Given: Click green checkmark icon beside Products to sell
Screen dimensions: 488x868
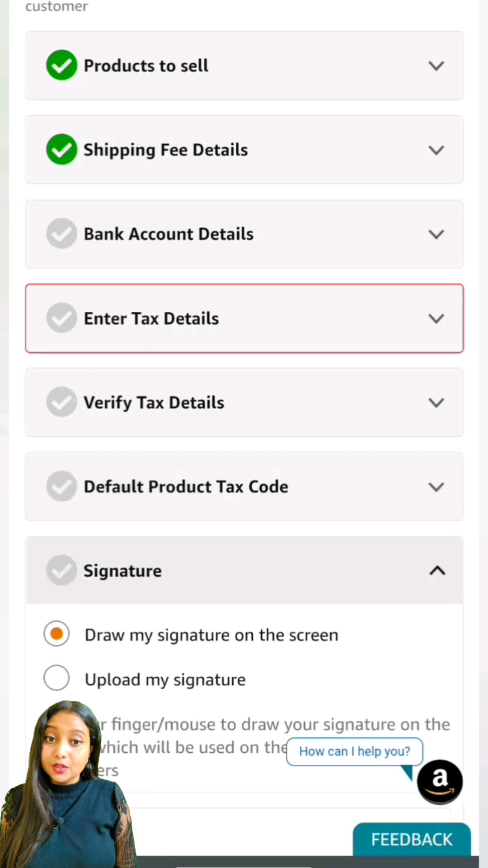Looking at the screenshot, I should (61, 65).
